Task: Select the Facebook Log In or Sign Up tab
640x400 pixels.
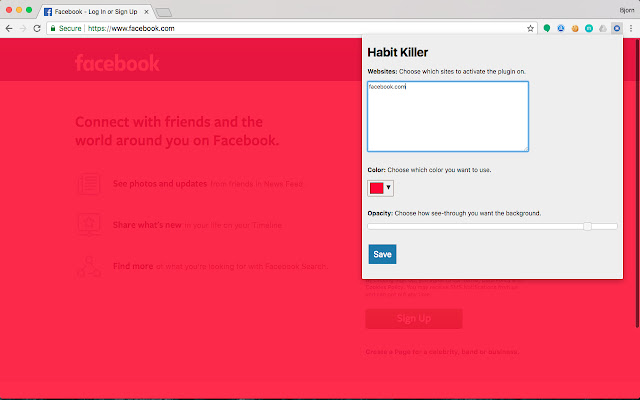Action: (x=96, y=12)
